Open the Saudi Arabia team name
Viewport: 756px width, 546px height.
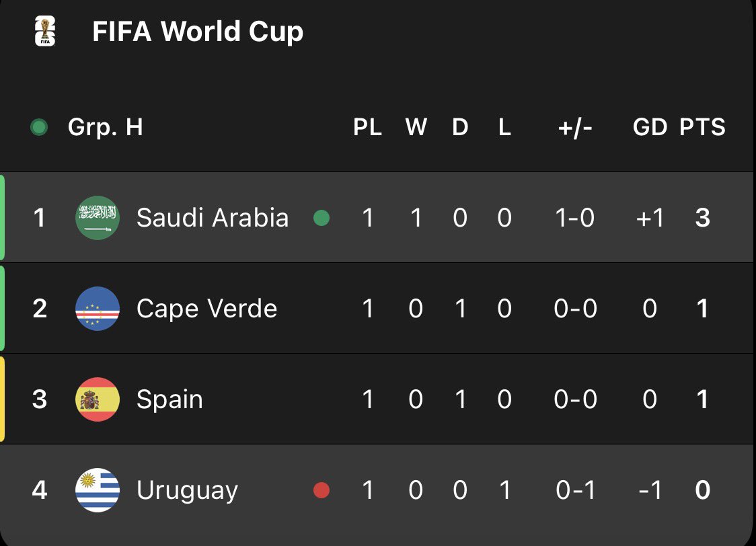(213, 217)
